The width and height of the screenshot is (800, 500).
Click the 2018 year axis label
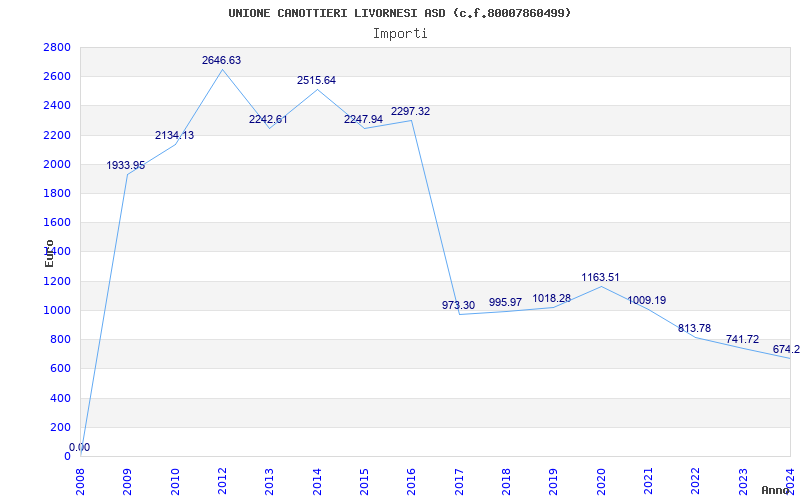[x=506, y=482]
